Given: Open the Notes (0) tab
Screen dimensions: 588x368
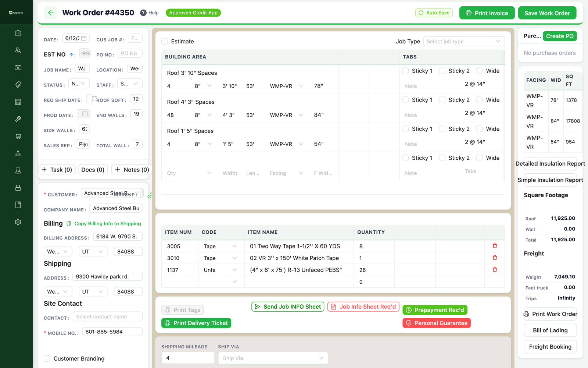Looking at the screenshot, I should (x=132, y=170).
